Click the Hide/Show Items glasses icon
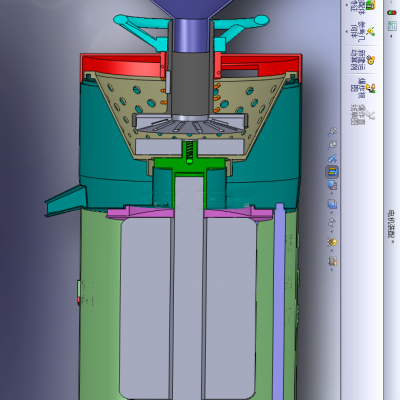The width and height of the screenshot is (400, 400). 332,223
